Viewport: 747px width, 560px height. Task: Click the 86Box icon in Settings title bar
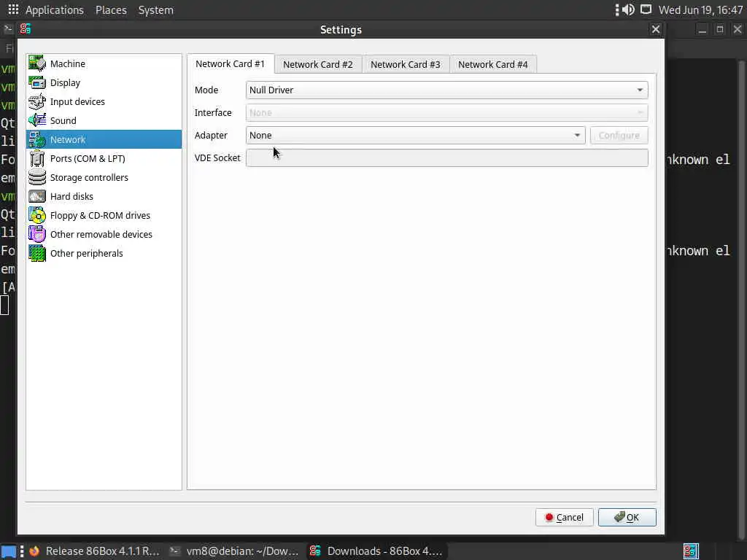26,29
